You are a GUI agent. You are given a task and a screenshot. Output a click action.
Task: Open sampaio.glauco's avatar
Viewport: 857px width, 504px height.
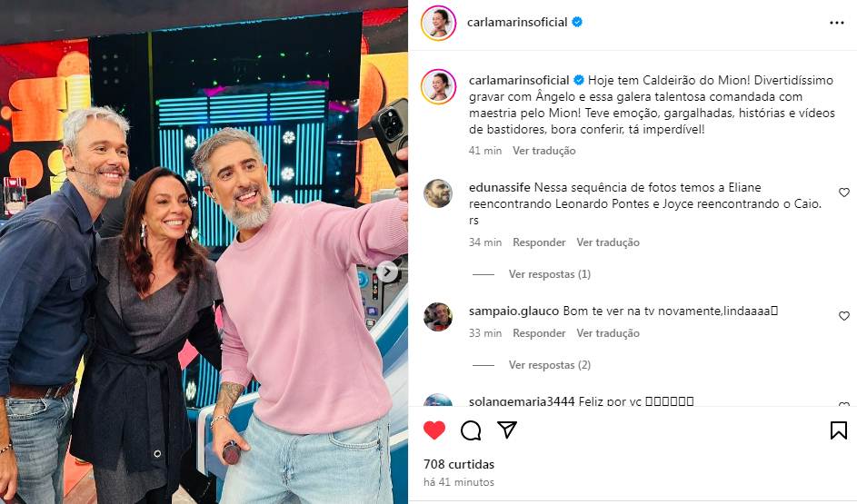pos(438,317)
